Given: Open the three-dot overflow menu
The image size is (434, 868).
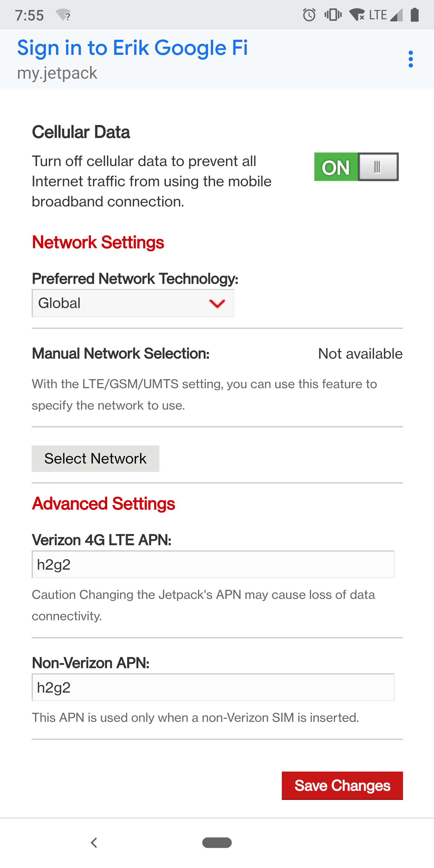Looking at the screenshot, I should pyautogui.click(x=410, y=59).
